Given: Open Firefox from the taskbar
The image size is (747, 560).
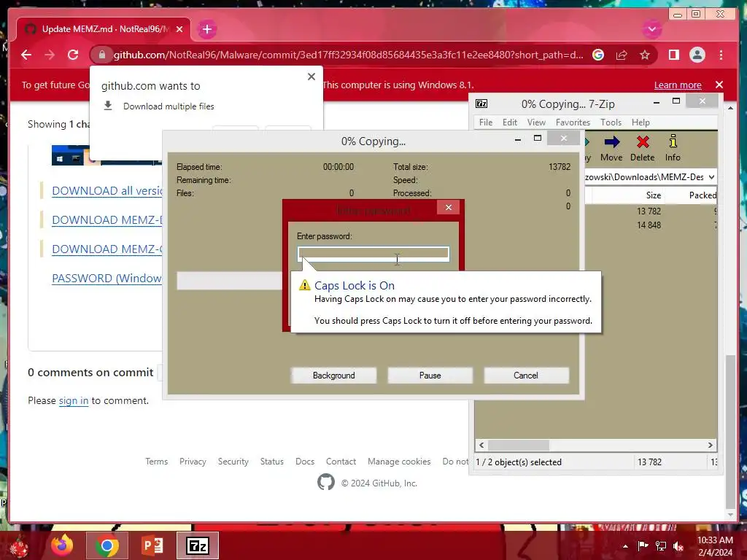Looking at the screenshot, I should [x=62, y=545].
